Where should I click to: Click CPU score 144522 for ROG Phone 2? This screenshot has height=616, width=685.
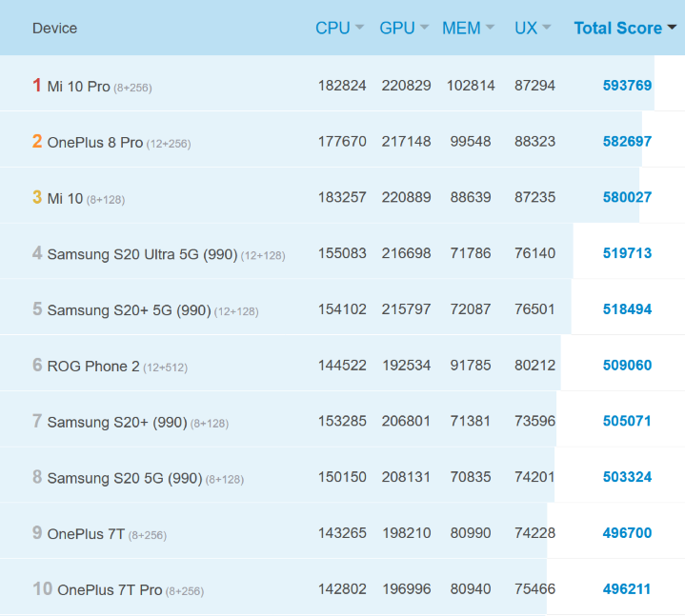[x=342, y=365]
